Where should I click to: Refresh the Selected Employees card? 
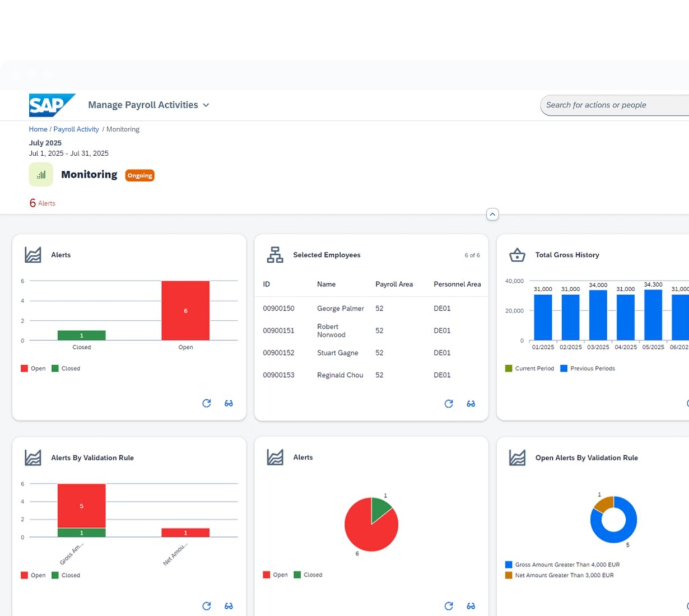(449, 404)
